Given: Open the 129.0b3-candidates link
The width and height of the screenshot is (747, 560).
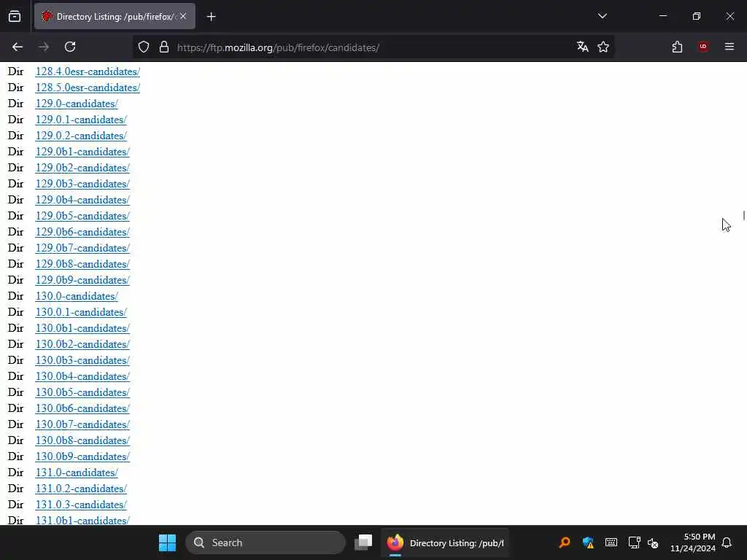Looking at the screenshot, I should [82, 184].
